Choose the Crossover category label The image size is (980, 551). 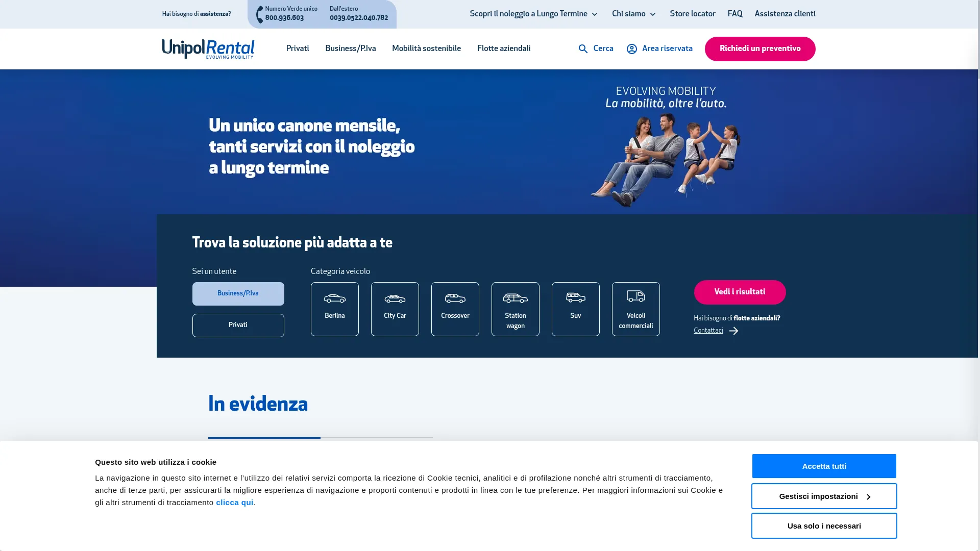point(455,316)
